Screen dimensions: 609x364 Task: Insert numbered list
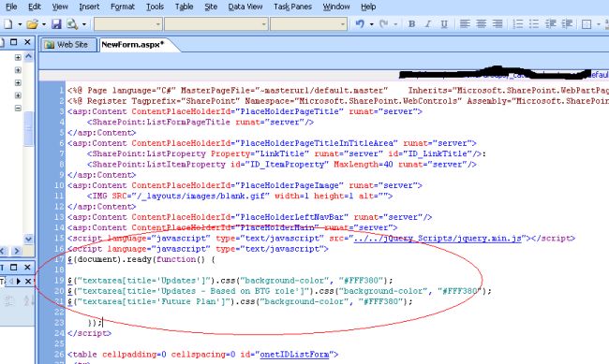518,24
